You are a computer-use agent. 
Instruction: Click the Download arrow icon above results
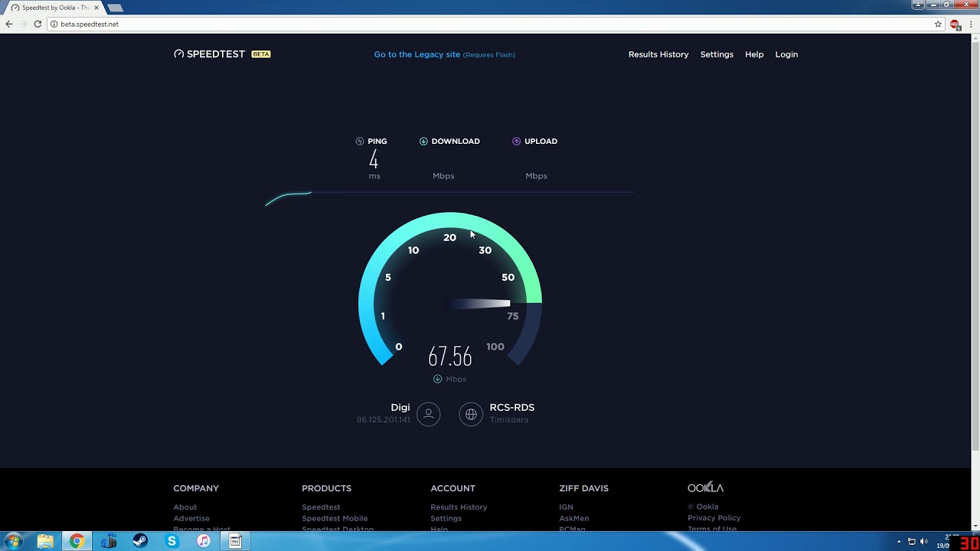423,142
